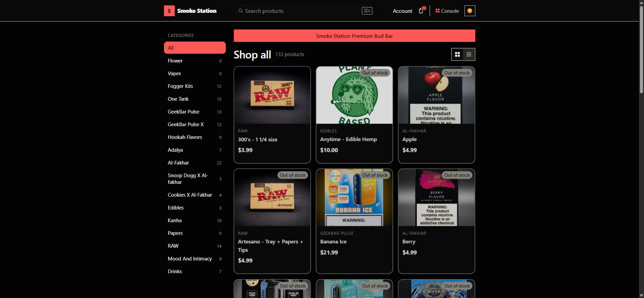The image size is (644, 298).
Task: Select the Papers category
Action: [195, 233]
